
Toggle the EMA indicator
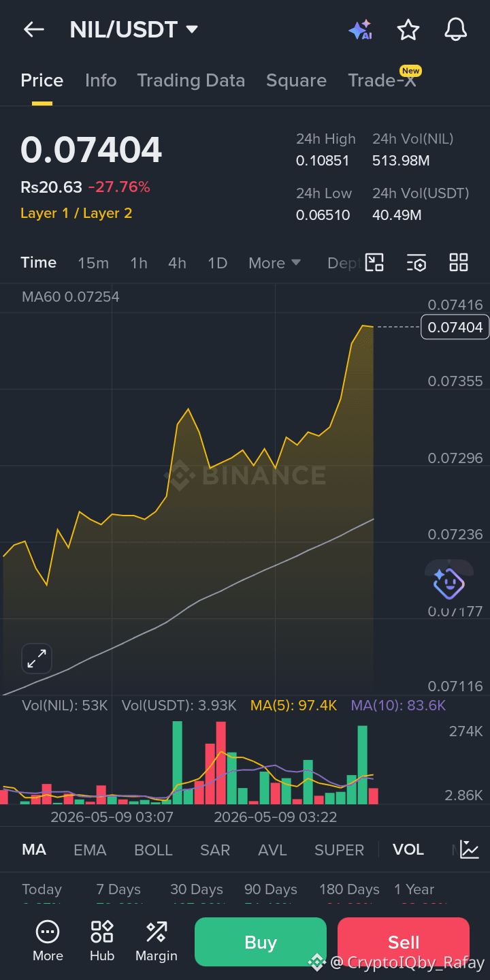90,850
